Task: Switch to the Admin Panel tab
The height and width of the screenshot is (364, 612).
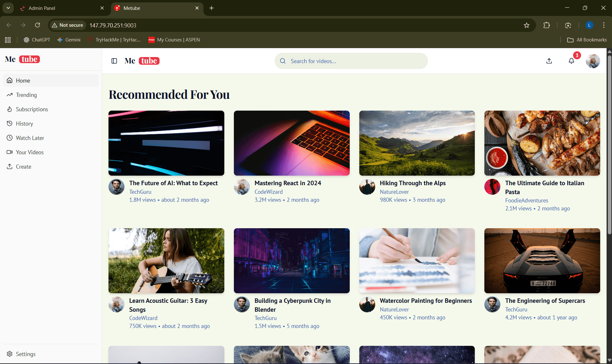Action: coord(61,8)
